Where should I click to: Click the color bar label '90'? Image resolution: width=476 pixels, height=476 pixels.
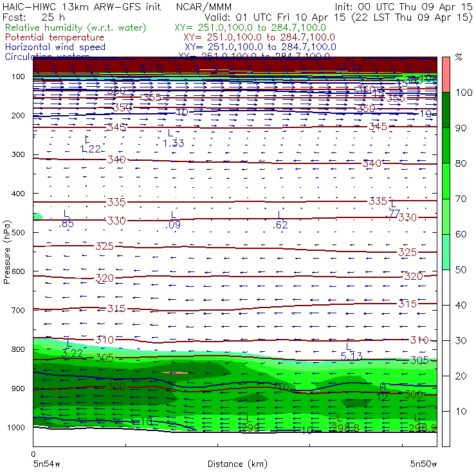click(x=461, y=128)
